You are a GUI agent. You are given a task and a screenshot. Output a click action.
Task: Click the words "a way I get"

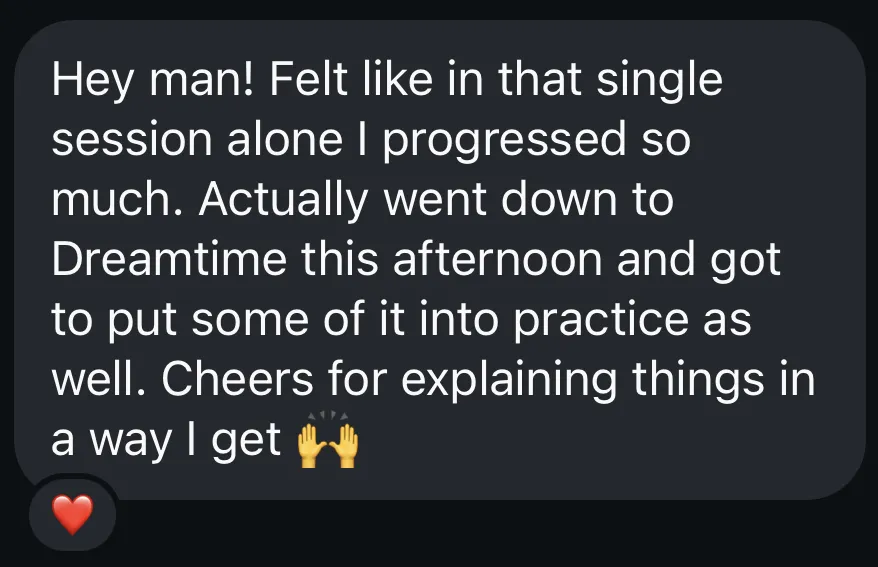point(166,441)
